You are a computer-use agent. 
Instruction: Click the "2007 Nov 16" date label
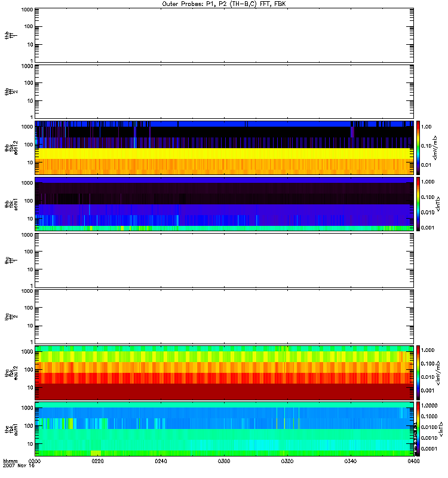tap(19, 465)
